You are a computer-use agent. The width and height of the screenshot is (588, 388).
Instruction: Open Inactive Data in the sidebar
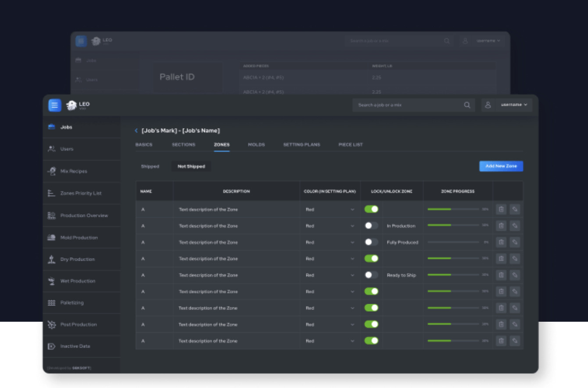(82, 346)
